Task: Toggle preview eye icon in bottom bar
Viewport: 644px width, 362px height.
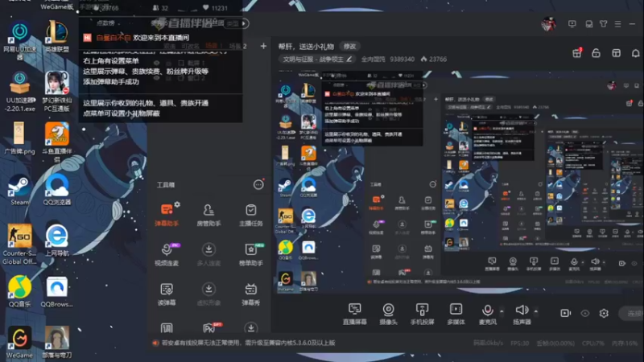Action: pos(585,314)
